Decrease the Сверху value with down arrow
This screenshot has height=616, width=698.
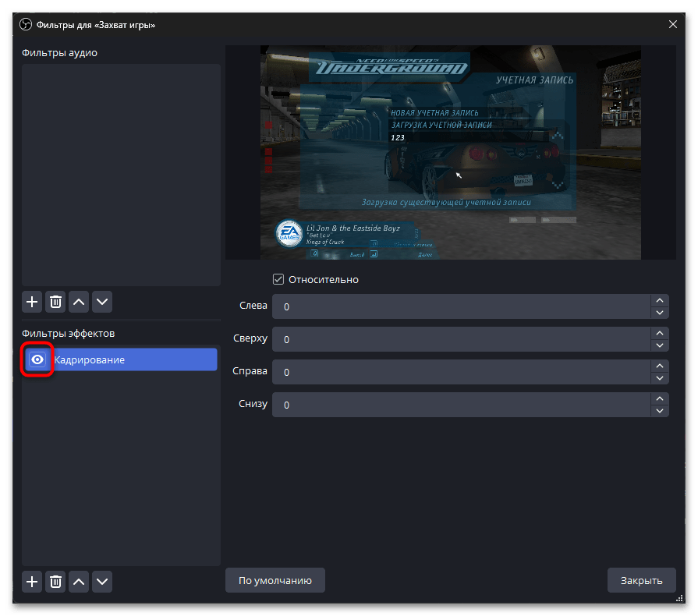coord(660,345)
